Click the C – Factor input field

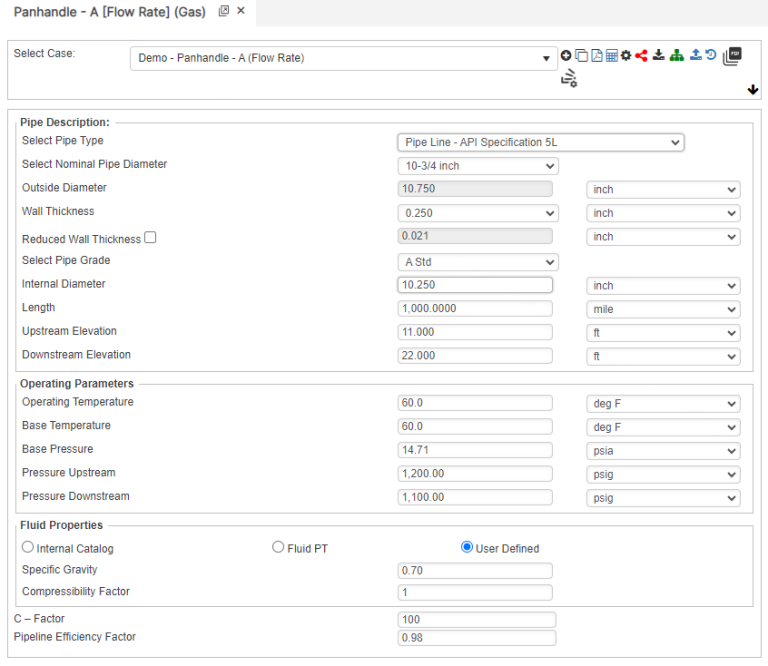click(x=477, y=619)
